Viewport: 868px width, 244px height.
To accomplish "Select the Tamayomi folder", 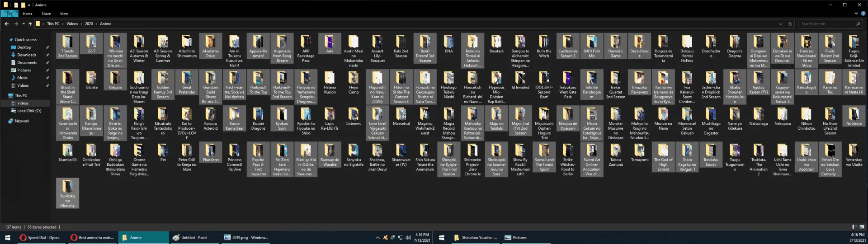I will click(x=639, y=152).
